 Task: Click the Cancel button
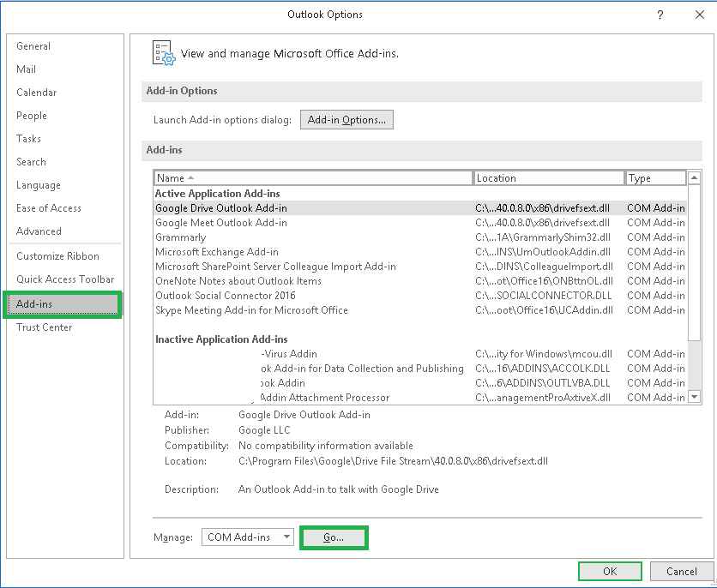[x=681, y=572]
